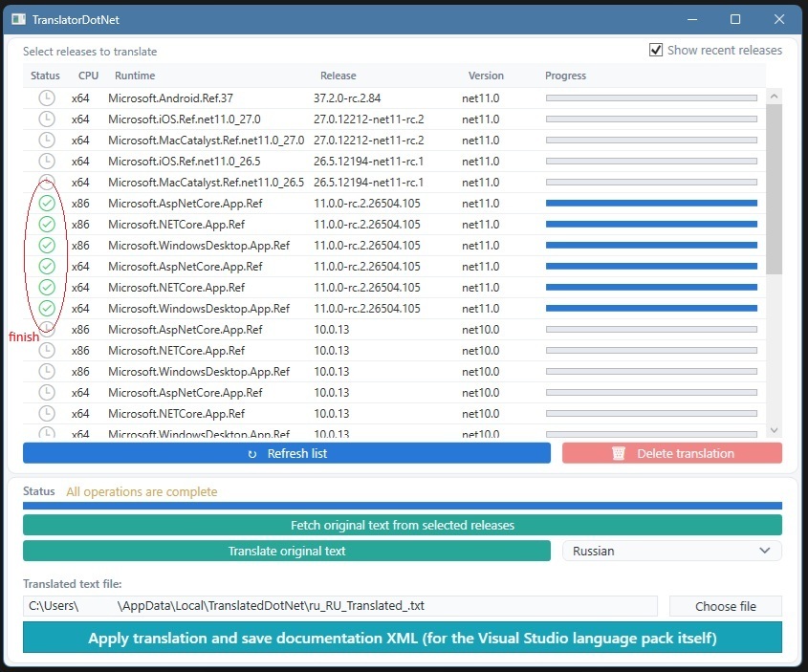Click clock icon for x86 NETCore.App.Ref 10.0.13
The width and height of the screenshot is (808, 672).
tap(47, 351)
